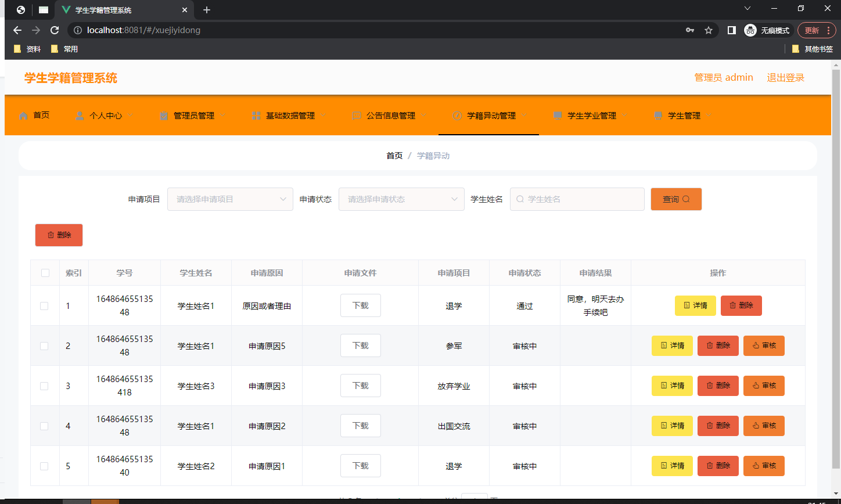The width and height of the screenshot is (841, 504).
Task: Click the browser address bar URL
Action: pyautogui.click(x=143, y=30)
